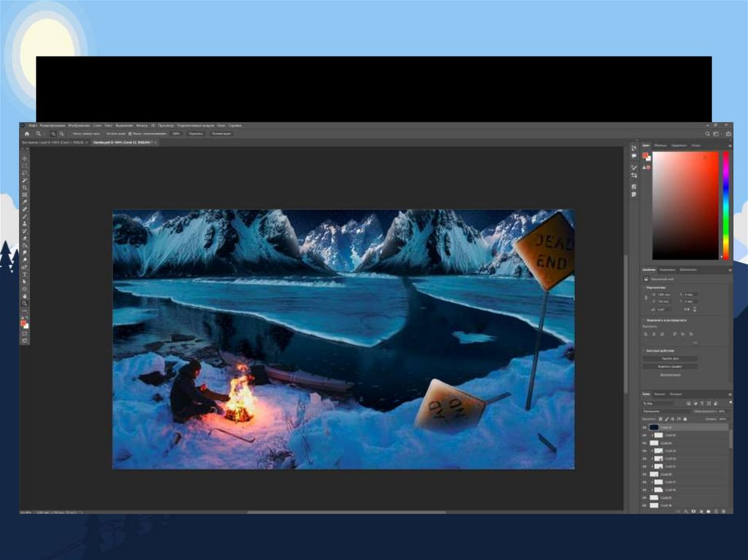Select the Move tool in the toolbar
Image resolution: width=748 pixels, height=560 pixels.
point(25,158)
